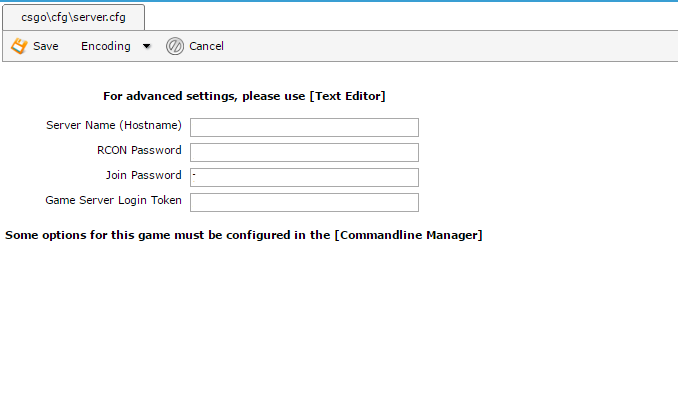
Task: Focus the Join Password input field
Action: point(304,178)
